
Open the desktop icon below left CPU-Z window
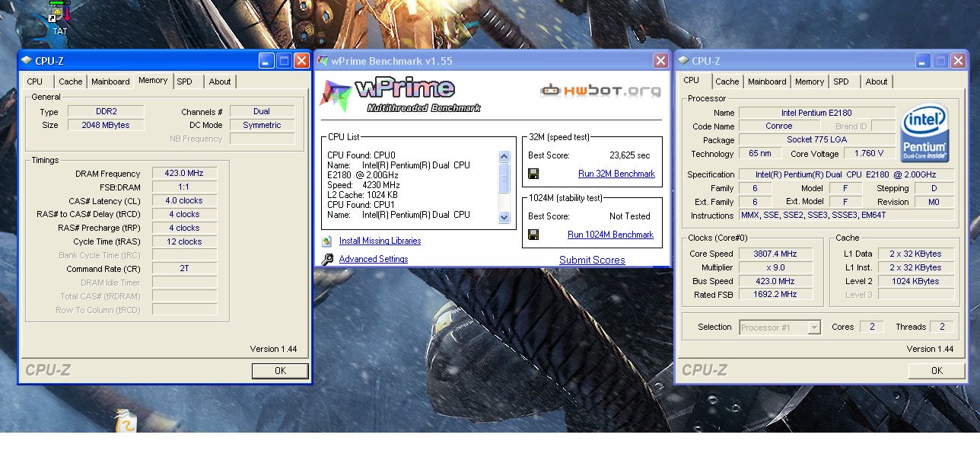(x=126, y=421)
